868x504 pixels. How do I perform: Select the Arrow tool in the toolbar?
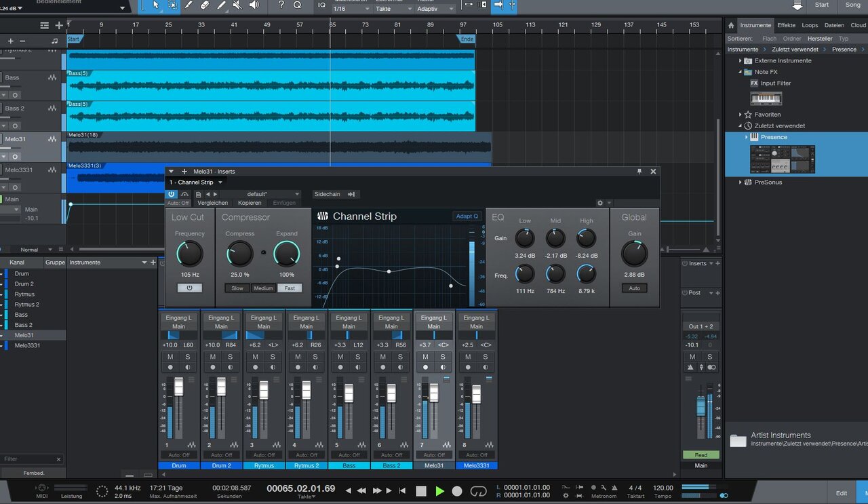click(x=156, y=5)
